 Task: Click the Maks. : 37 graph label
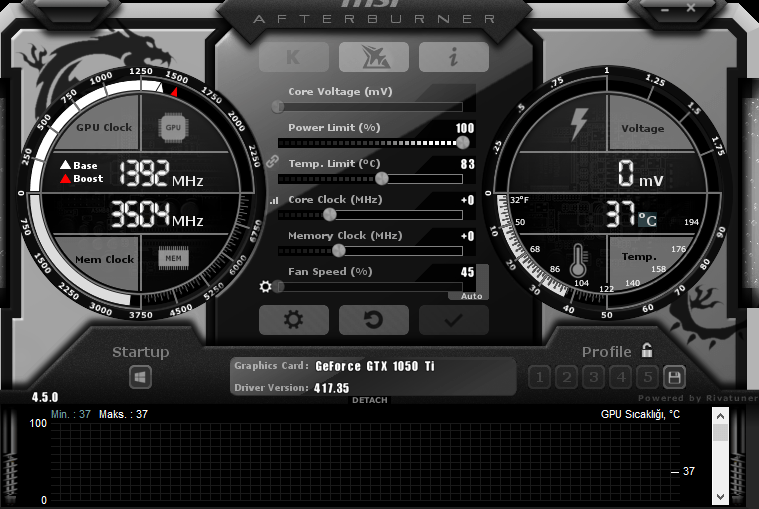[x=123, y=414]
